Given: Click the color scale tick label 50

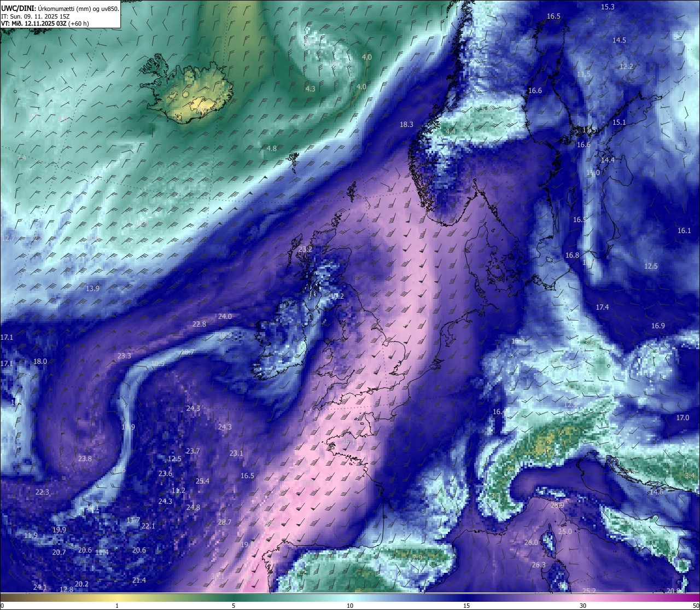Looking at the screenshot, I should (x=696, y=606).
